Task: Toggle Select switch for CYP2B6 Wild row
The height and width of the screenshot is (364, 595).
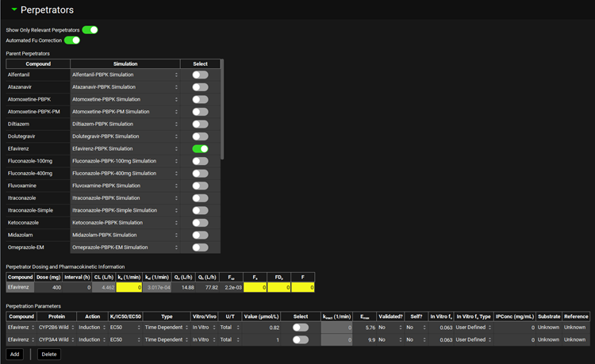Action: (x=301, y=327)
